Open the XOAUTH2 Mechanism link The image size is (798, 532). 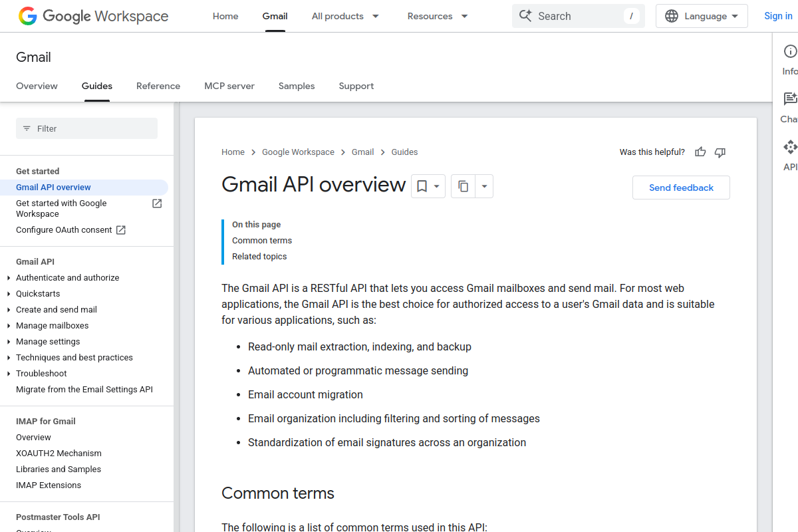click(59, 454)
